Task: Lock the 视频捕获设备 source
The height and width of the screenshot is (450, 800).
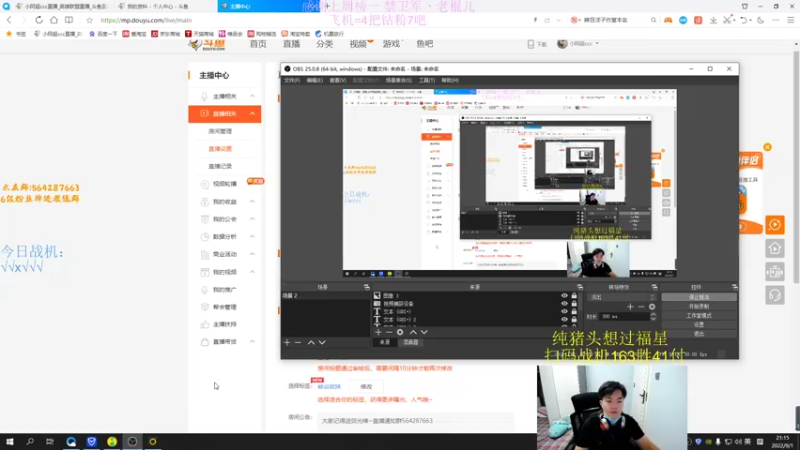Action: coord(574,304)
